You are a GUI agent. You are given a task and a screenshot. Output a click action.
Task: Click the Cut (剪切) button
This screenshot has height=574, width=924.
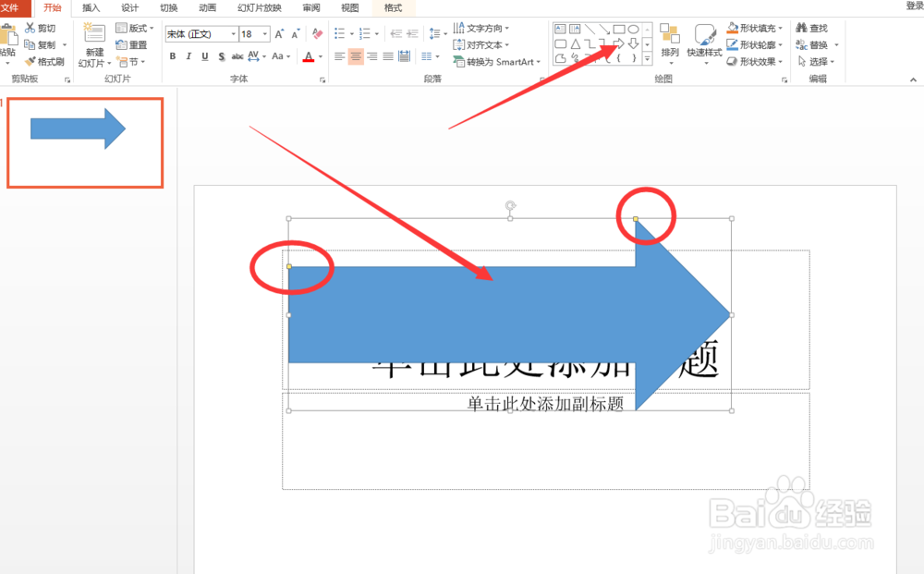[x=40, y=28]
